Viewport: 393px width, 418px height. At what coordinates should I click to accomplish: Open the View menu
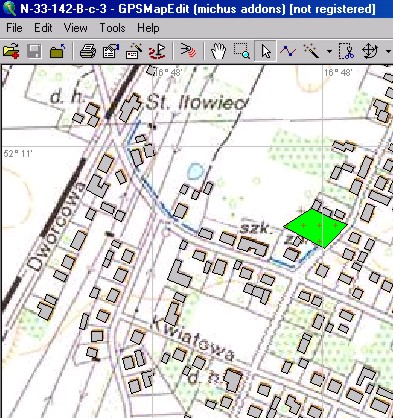pyautogui.click(x=76, y=28)
